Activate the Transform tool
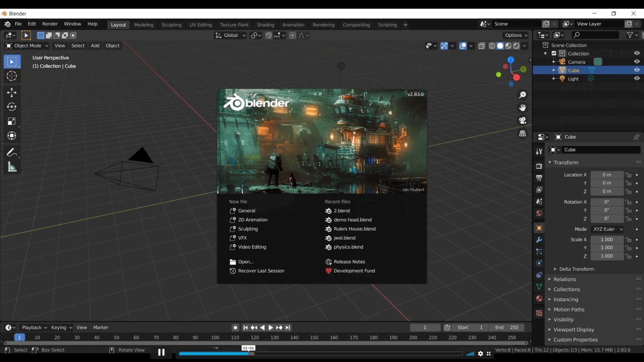The image size is (644, 362). [12, 136]
